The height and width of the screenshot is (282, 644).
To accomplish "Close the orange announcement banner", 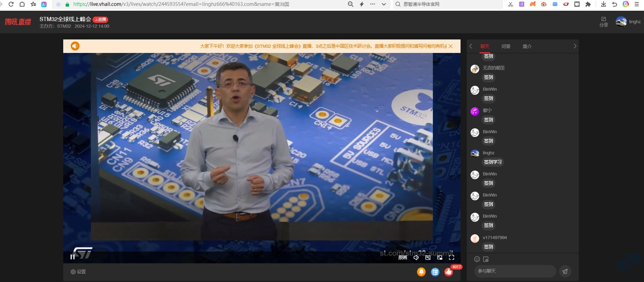I will [451, 46].
